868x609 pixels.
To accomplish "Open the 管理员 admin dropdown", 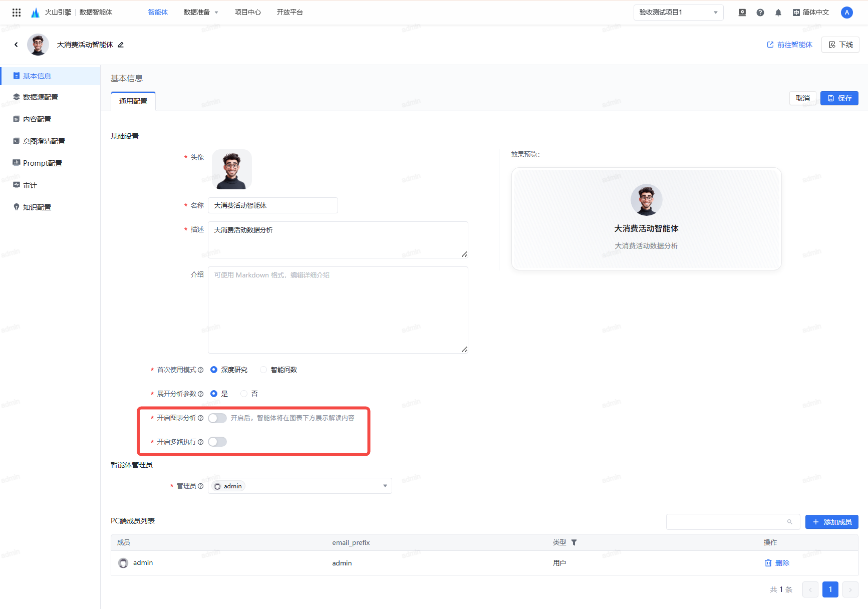I will click(300, 486).
